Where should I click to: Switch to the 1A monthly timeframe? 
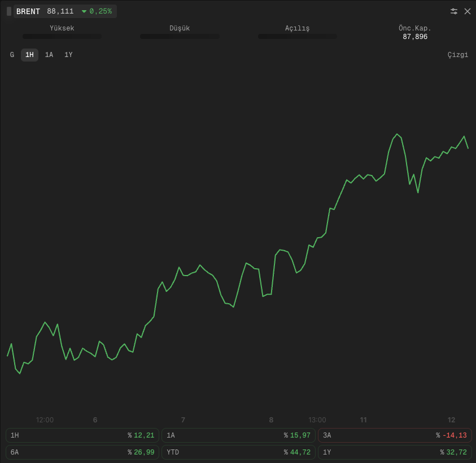(49, 55)
